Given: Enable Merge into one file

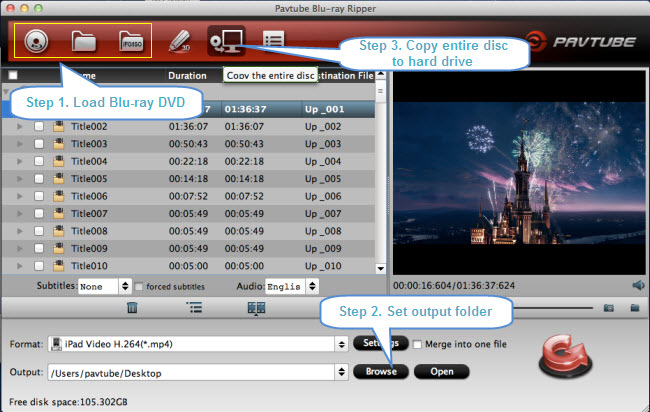Looking at the screenshot, I should coord(417,344).
